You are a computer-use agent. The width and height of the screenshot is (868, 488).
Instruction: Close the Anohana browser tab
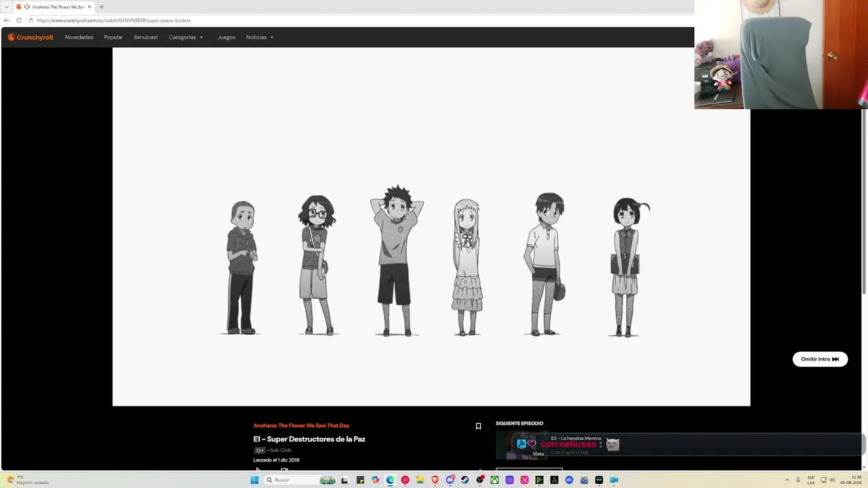(x=90, y=7)
